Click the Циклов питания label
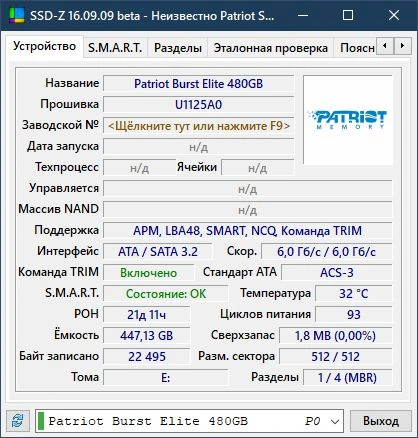Image resolution: width=418 pixels, height=438 pixels. (x=265, y=314)
